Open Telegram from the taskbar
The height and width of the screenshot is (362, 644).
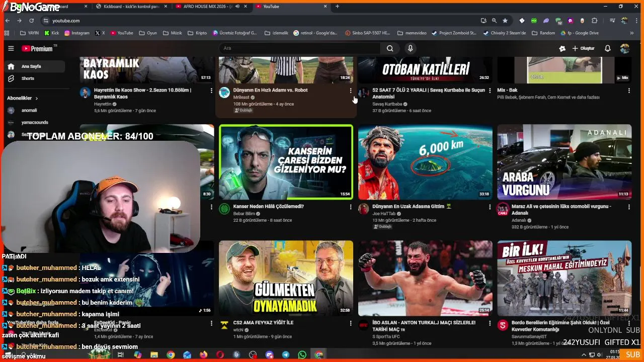point(285,355)
